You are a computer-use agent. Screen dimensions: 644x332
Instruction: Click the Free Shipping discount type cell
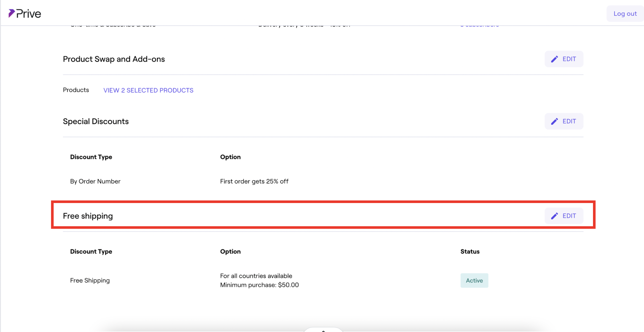click(x=90, y=280)
